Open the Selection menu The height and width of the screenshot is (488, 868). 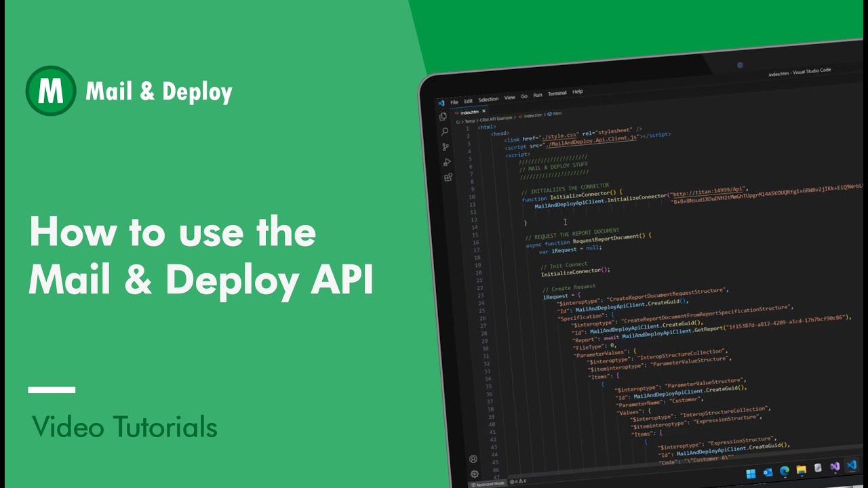[x=488, y=99]
